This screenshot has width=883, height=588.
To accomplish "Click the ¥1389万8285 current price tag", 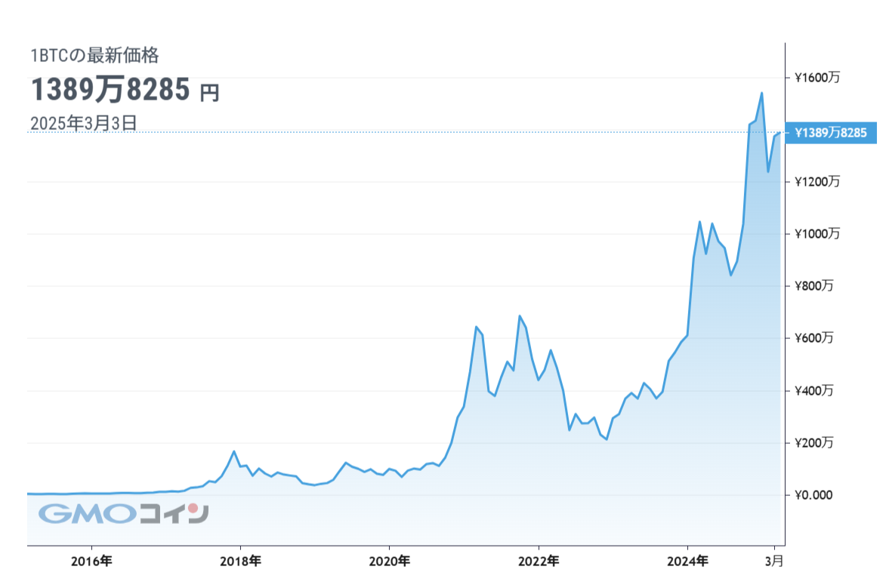I will 831,133.
